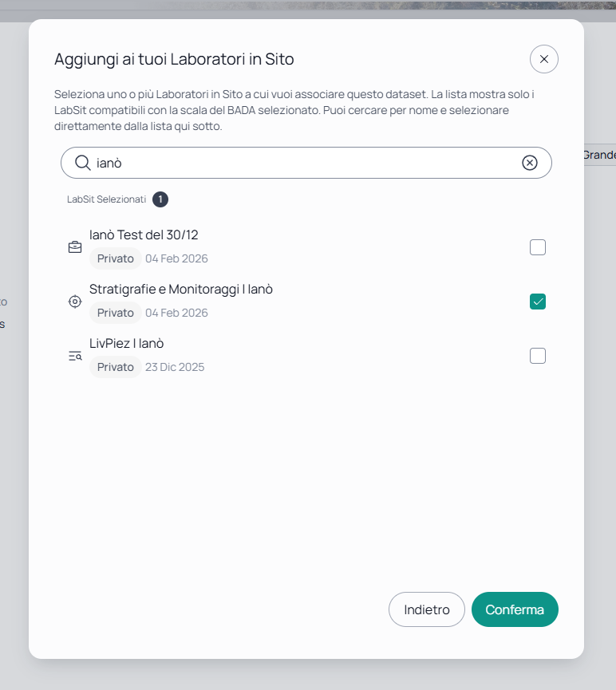Click the LabSit Selezionati count badge
616x690 pixels.
point(160,199)
